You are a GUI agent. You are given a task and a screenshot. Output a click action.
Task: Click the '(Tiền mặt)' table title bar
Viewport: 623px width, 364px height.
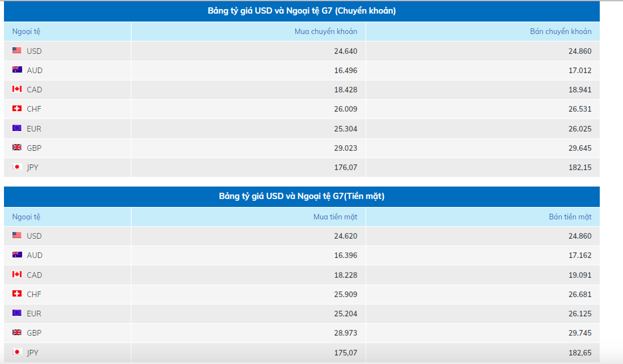302,196
